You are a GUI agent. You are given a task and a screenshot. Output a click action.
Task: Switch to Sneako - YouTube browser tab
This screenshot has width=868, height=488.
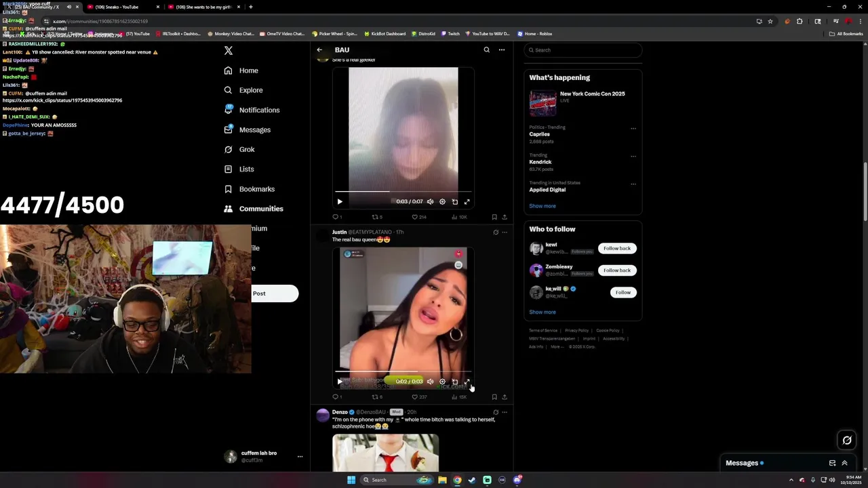(123, 7)
